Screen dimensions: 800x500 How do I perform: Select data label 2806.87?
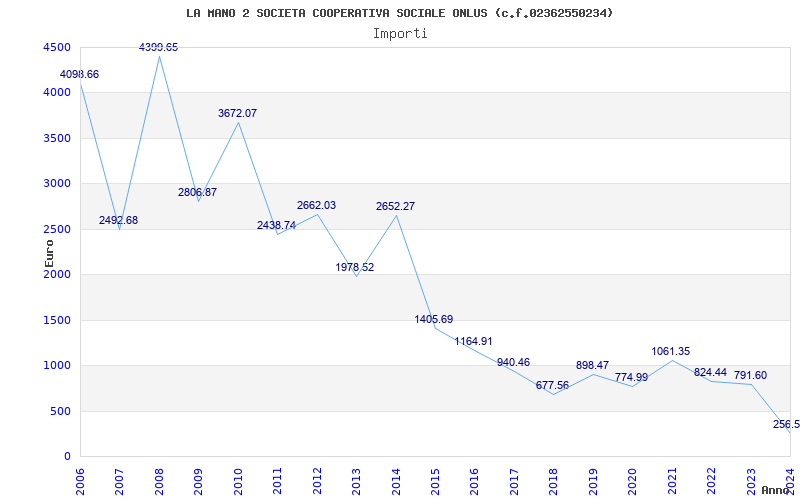[197, 192]
